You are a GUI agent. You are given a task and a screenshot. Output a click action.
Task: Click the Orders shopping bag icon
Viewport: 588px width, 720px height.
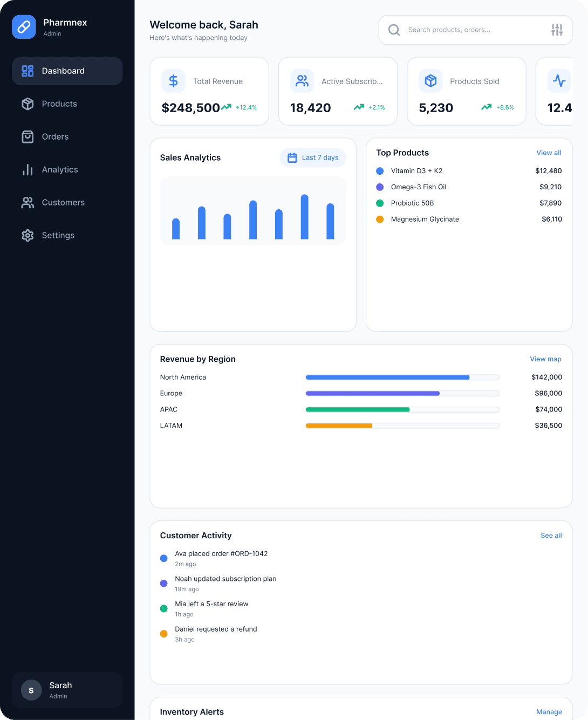28,136
